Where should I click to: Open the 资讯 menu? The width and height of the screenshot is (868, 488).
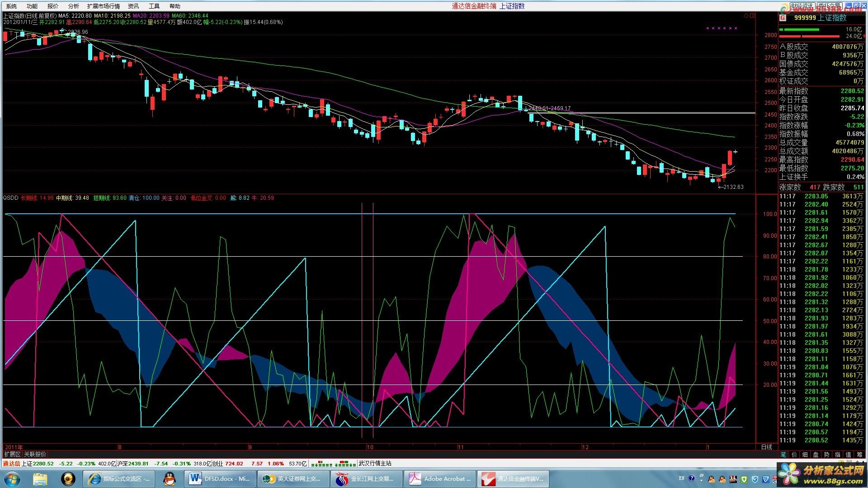tap(133, 6)
